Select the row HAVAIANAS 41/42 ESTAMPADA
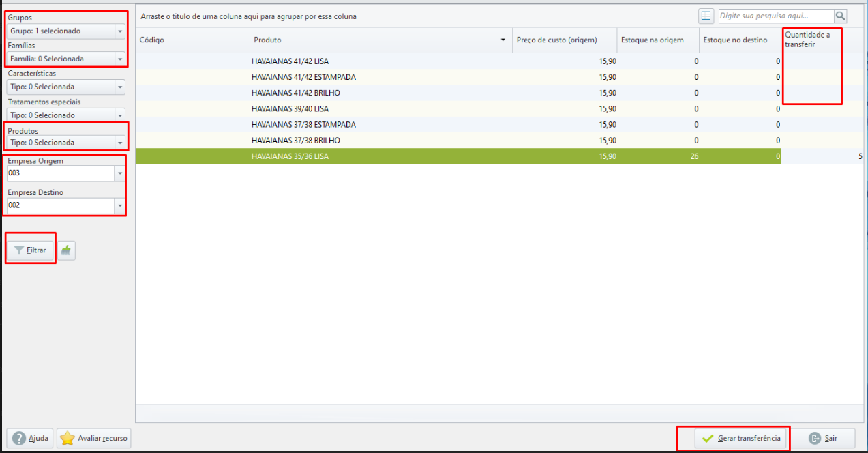This screenshot has width=868, height=453. point(499,77)
